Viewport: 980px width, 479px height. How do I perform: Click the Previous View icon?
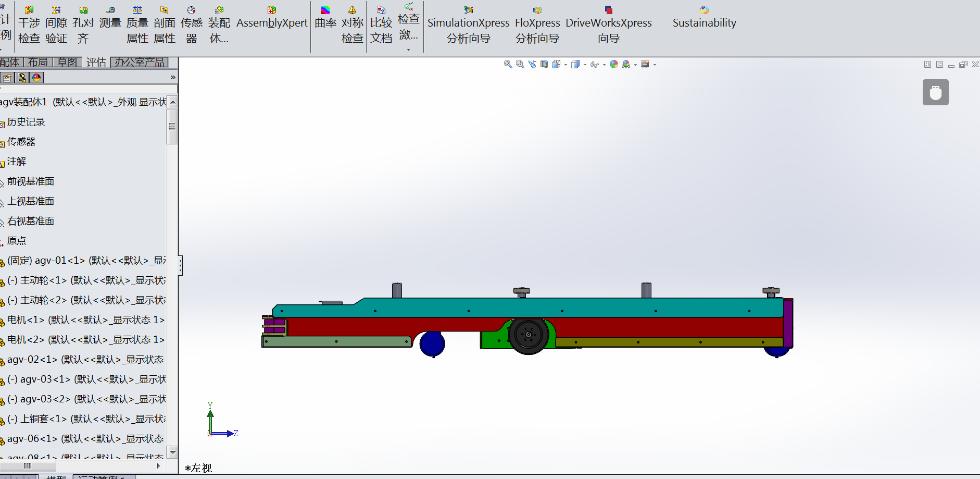pyautogui.click(x=532, y=64)
